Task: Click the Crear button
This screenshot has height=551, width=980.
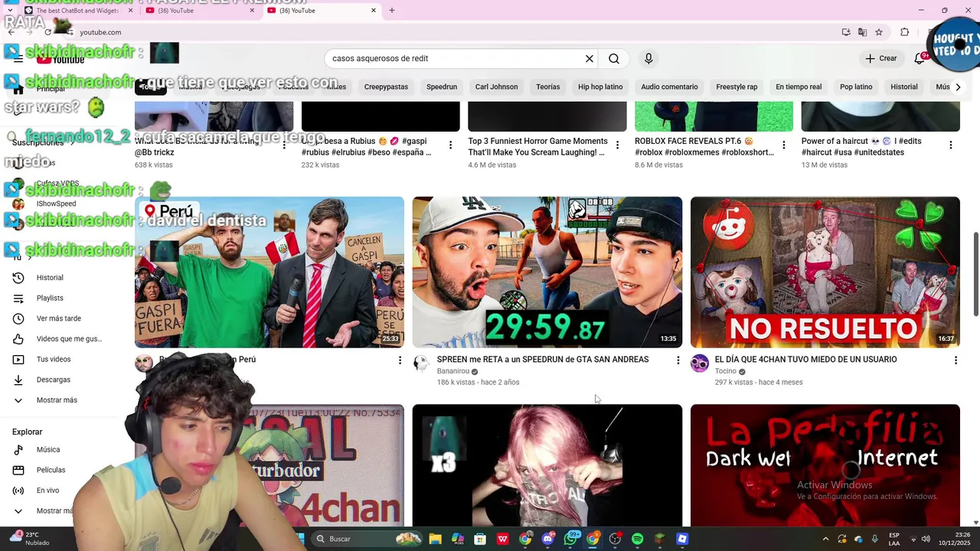Action: [880, 59]
